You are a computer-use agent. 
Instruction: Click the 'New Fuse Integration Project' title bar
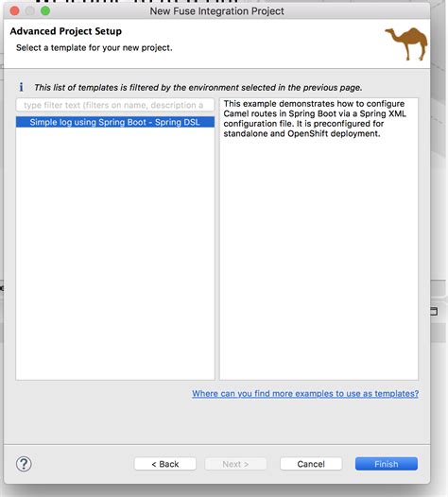coord(216,11)
